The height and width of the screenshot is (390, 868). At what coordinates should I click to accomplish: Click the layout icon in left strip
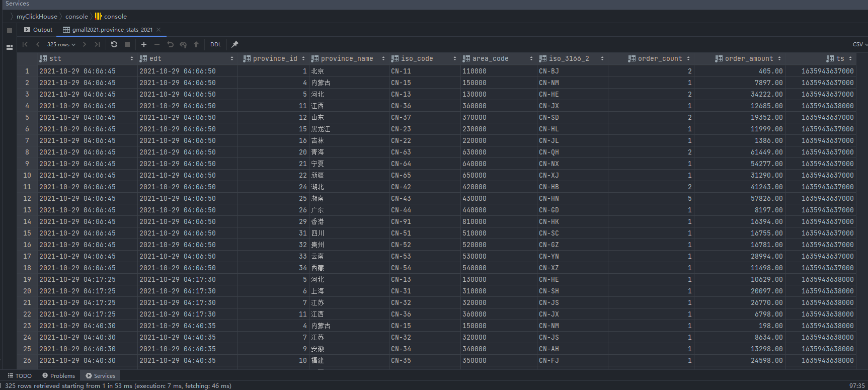(9, 47)
